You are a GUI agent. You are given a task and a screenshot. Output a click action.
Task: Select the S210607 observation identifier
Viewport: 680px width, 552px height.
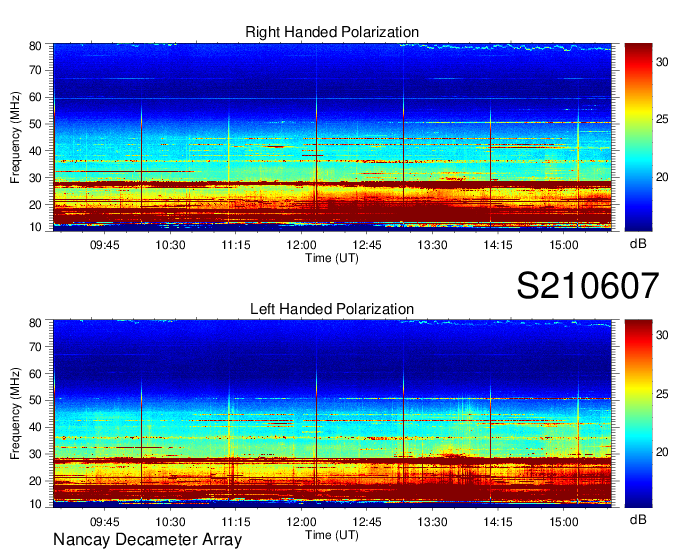[x=588, y=285]
